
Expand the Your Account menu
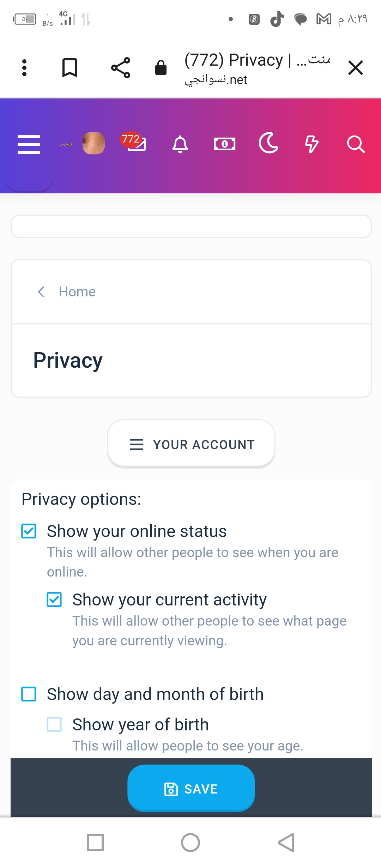tap(191, 444)
